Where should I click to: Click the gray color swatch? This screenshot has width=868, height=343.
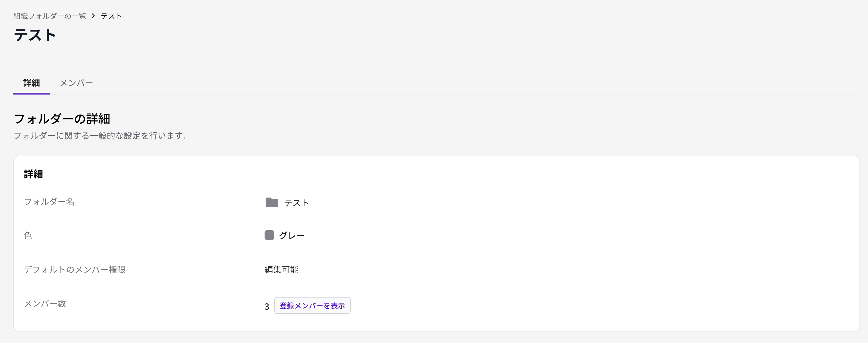click(x=269, y=235)
